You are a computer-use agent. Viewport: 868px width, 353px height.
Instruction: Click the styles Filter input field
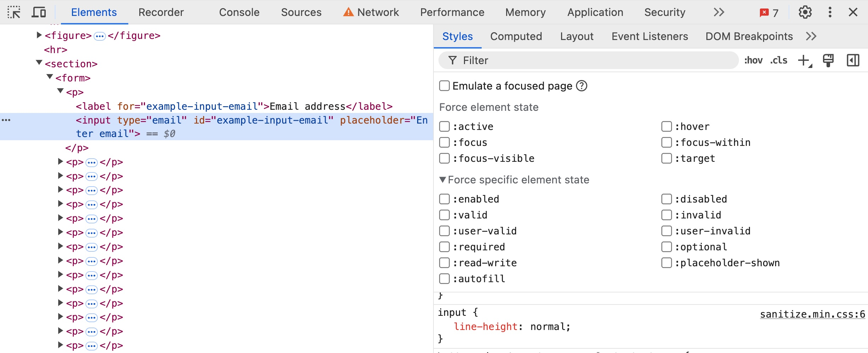588,61
